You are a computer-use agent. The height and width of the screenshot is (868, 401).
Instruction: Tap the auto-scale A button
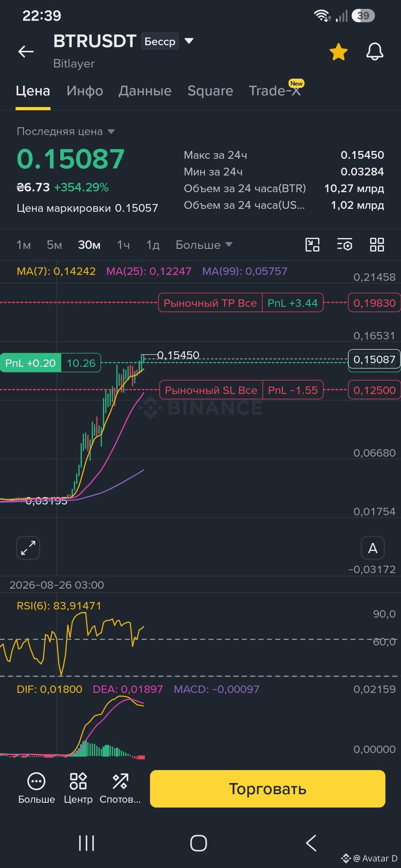click(x=373, y=548)
